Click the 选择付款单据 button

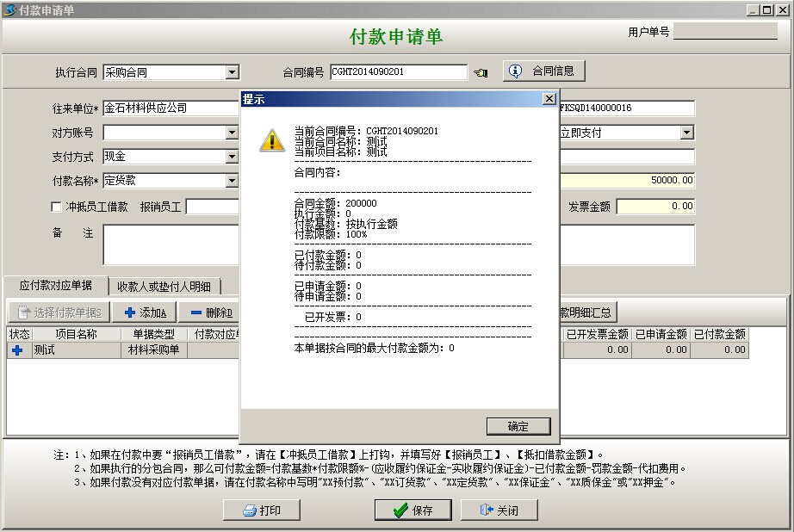tap(59, 312)
